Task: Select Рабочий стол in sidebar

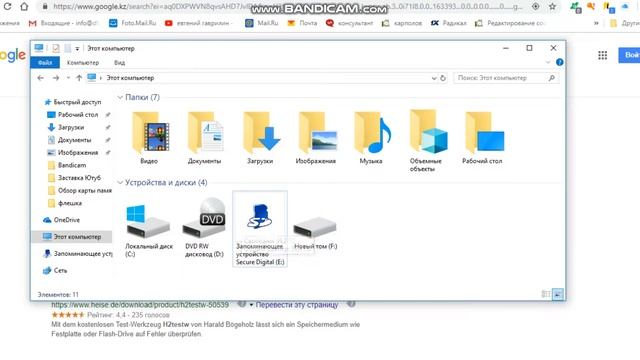Action: click(78, 115)
